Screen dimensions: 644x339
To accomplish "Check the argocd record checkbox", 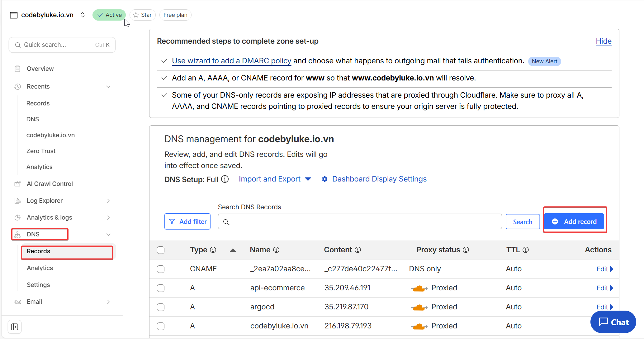I will point(161,307).
